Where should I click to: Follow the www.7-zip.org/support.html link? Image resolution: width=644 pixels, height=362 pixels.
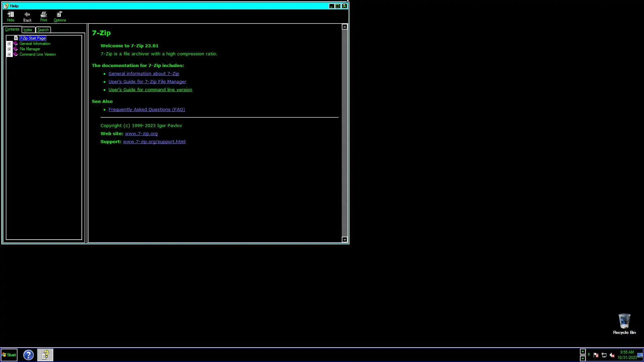pos(154,141)
